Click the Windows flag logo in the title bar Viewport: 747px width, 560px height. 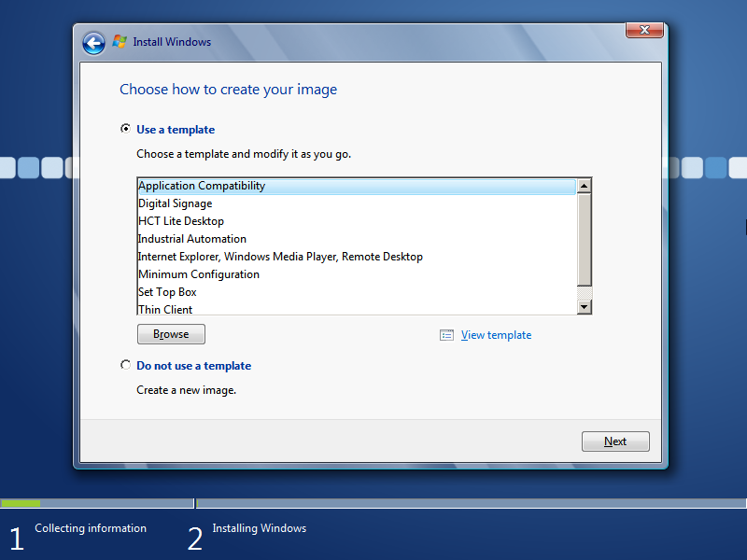click(x=120, y=42)
